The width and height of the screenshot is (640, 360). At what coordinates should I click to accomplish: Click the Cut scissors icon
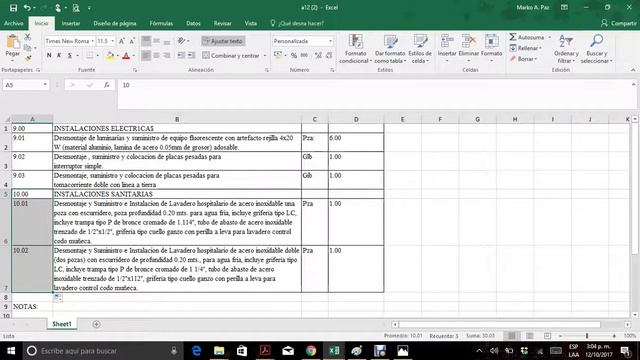coord(28,37)
